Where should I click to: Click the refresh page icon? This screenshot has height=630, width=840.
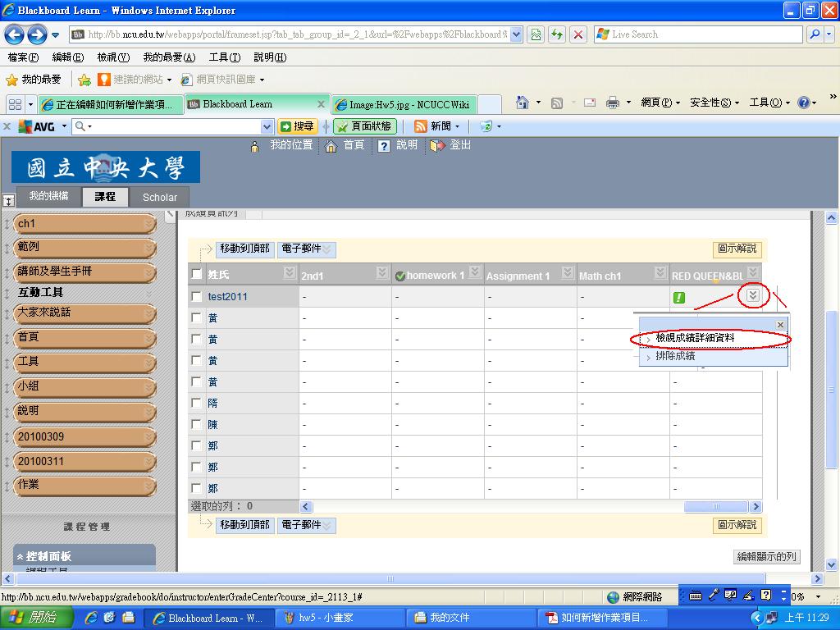point(558,34)
